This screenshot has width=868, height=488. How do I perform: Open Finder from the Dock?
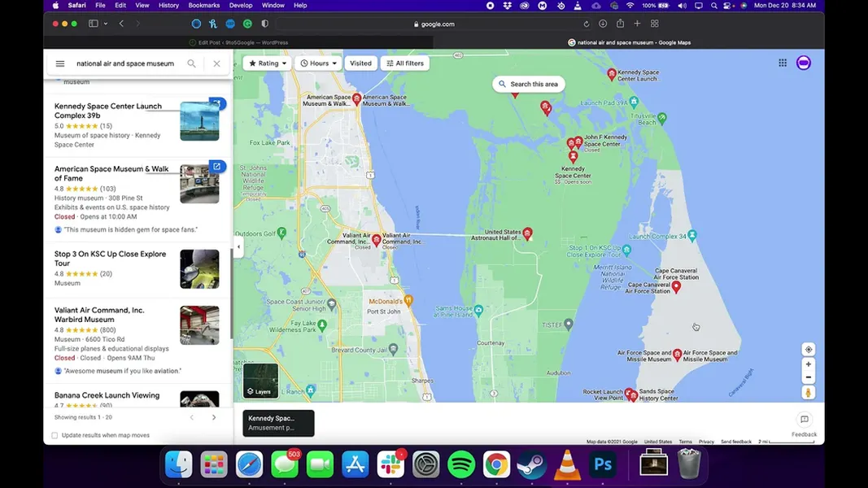(x=179, y=464)
